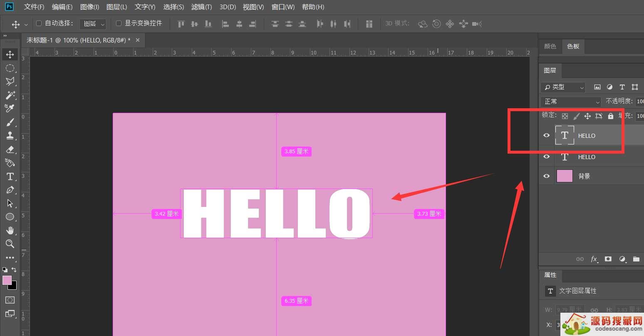Select the Brush tool in the toolbox

pos(10,122)
